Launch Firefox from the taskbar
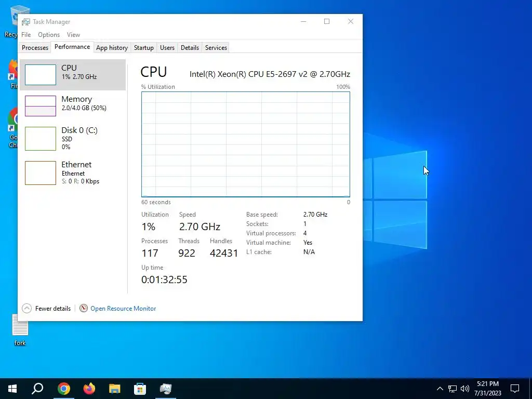 pos(89,389)
